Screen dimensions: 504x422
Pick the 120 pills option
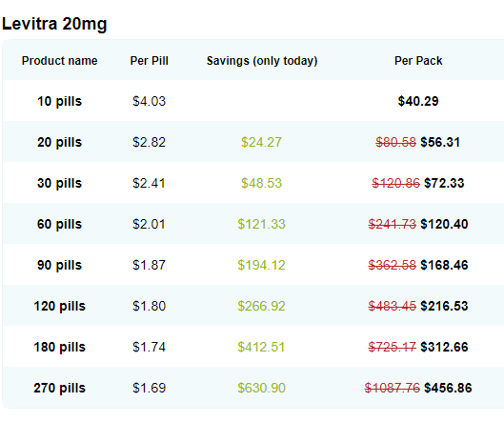pyautogui.click(x=59, y=306)
